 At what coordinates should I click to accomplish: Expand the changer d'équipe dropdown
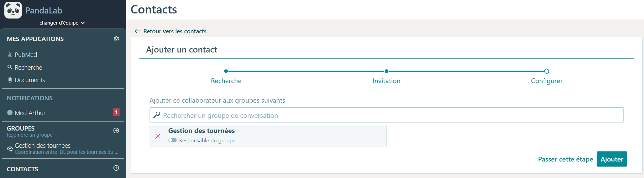point(62,23)
